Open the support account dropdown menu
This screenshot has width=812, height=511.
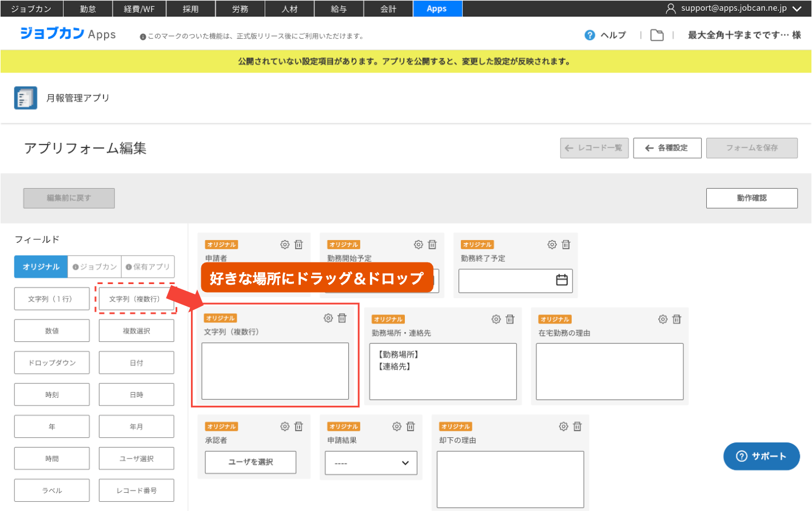click(734, 9)
